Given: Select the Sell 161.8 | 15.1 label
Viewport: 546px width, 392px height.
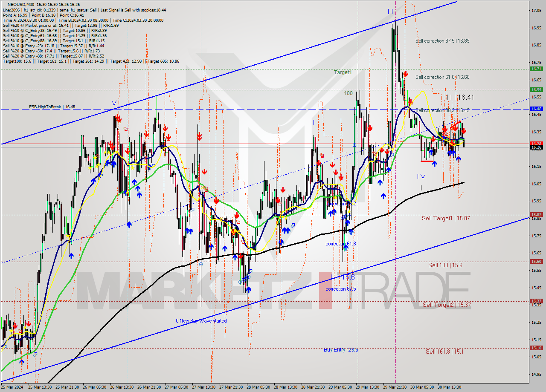Looking at the screenshot, I should (x=444, y=352).
